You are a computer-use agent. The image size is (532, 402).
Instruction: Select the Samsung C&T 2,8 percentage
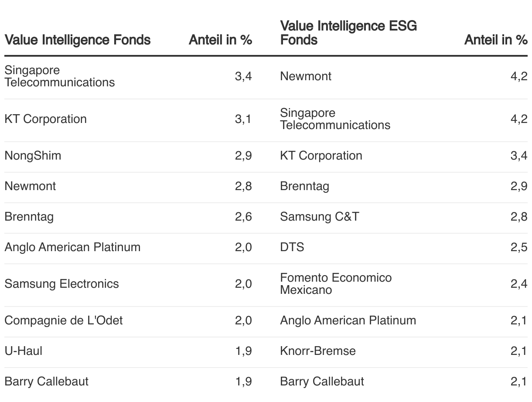tap(519, 217)
